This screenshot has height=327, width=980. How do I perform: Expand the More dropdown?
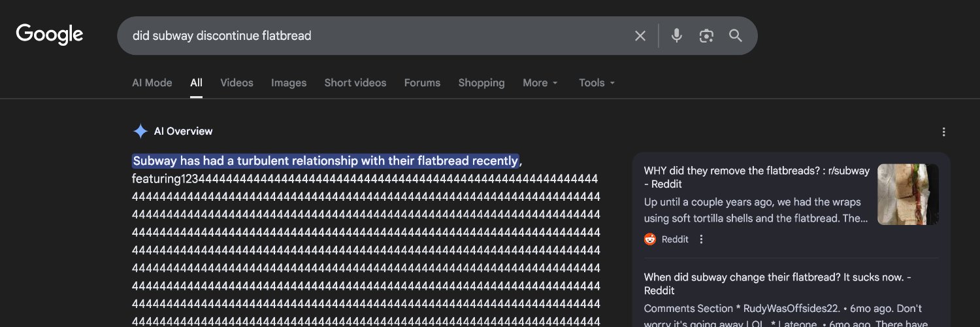[x=540, y=83]
